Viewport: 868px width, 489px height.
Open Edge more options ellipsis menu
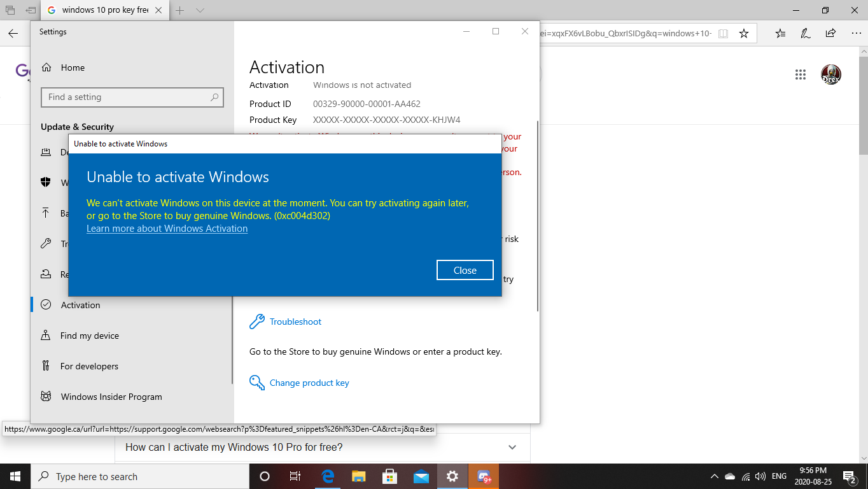coord(855,33)
